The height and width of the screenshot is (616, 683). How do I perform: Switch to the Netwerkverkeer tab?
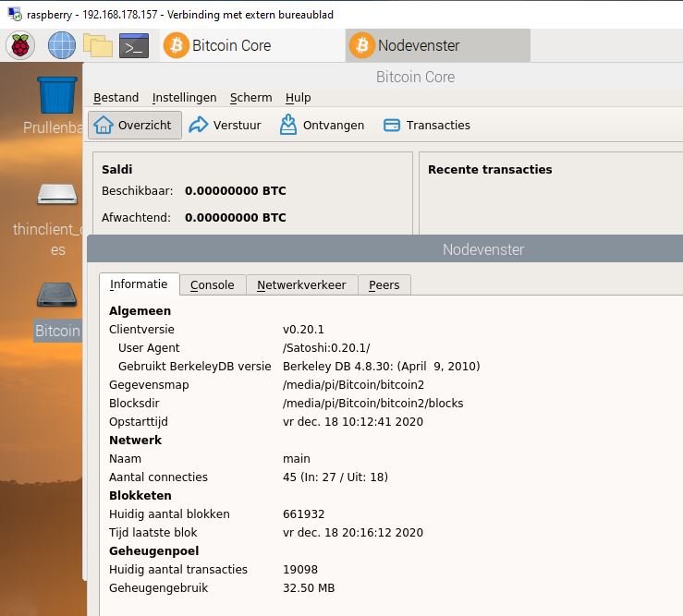[301, 284]
